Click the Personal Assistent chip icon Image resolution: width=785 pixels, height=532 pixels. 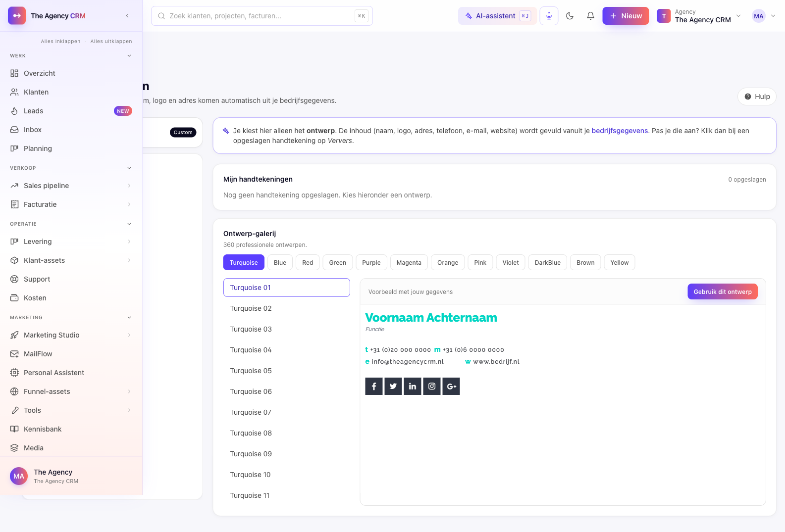click(14, 373)
